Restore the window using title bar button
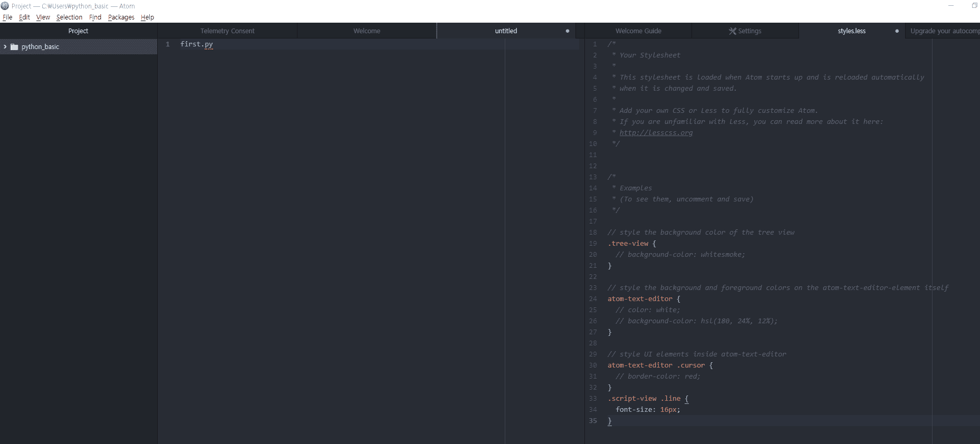The height and width of the screenshot is (444, 980). (x=974, y=6)
